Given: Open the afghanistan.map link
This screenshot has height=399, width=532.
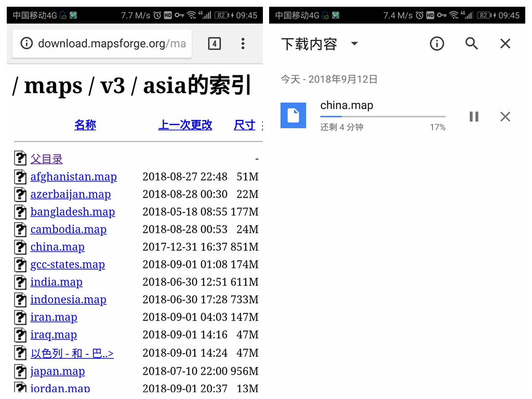Looking at the screenshot, I should click(73, 177).
